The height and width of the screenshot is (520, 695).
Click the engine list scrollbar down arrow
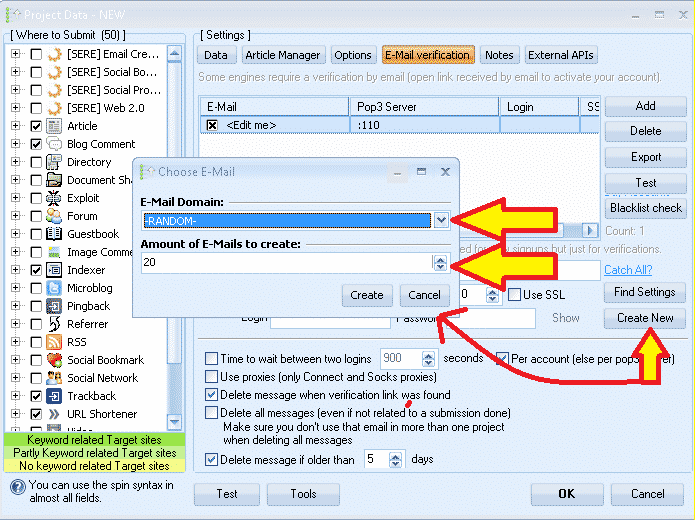174,422
